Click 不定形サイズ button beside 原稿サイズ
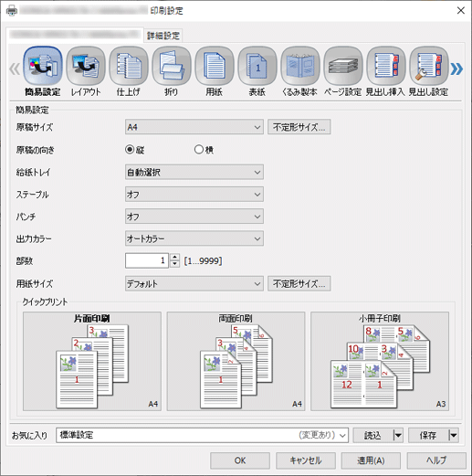 coord(299,127)
